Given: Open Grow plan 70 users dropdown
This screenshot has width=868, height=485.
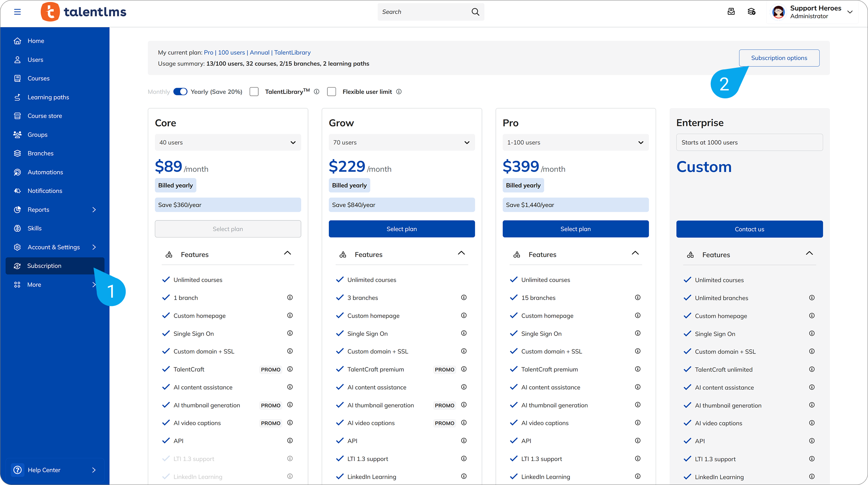Looking at the screenshot, I should tap(402, 142).
